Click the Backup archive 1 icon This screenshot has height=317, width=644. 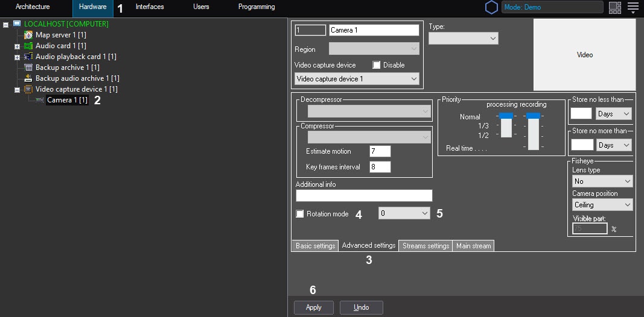(x=28, y=67)
